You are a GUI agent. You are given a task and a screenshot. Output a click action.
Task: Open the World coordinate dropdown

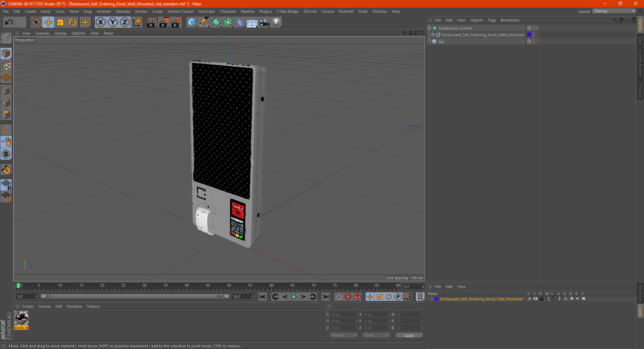[344, 335]
